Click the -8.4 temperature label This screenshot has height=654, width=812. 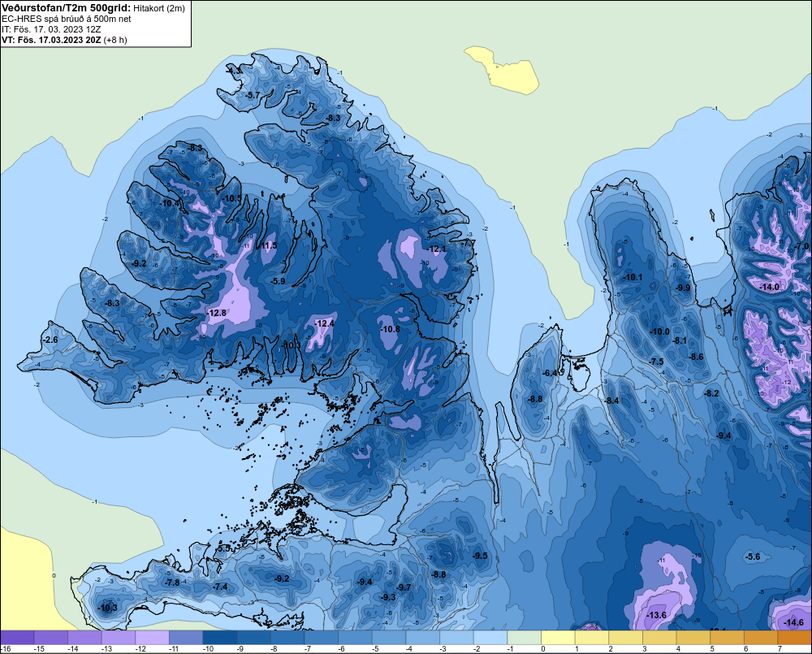coord(612,401)
